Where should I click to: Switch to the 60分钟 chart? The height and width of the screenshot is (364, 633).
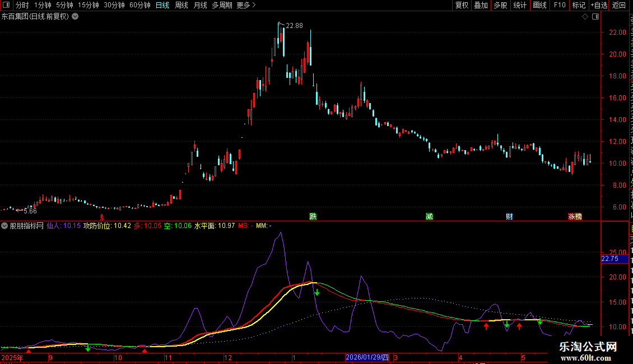(x=140, y=5)
